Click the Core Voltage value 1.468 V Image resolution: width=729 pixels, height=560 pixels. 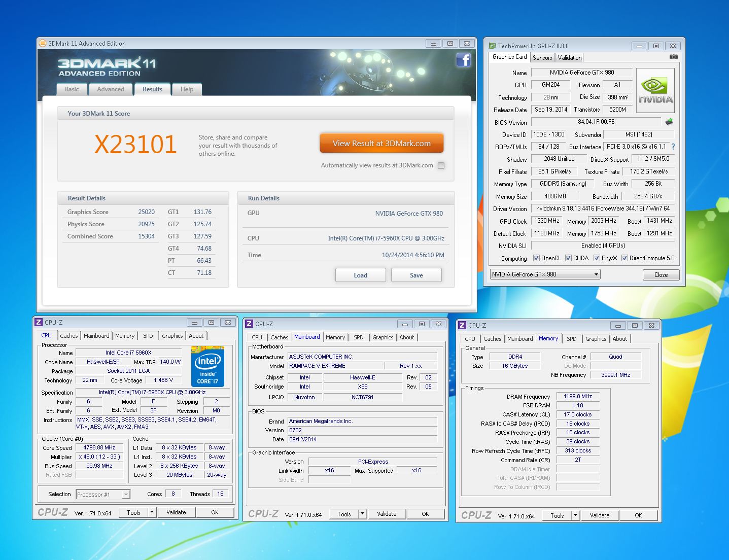[163, 380]
